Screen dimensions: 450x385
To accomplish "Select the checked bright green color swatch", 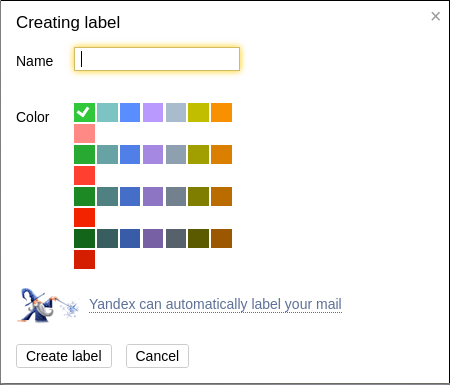I will point(84,112).
